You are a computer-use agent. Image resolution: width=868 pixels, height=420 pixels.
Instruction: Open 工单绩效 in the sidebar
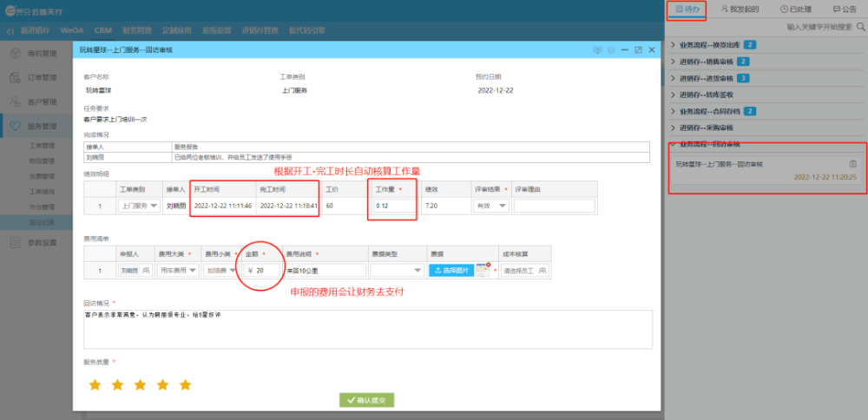42,192
